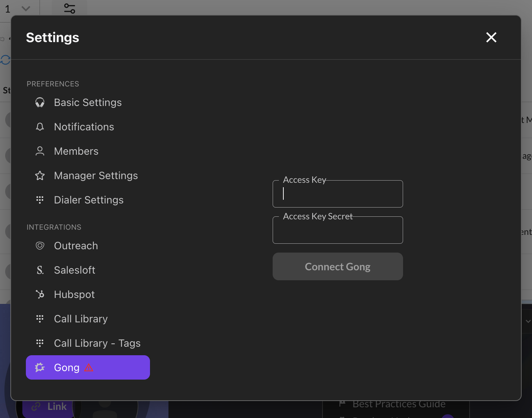
Task: Click the INTEGRATIONS section heading
Action: pos(54,227)
